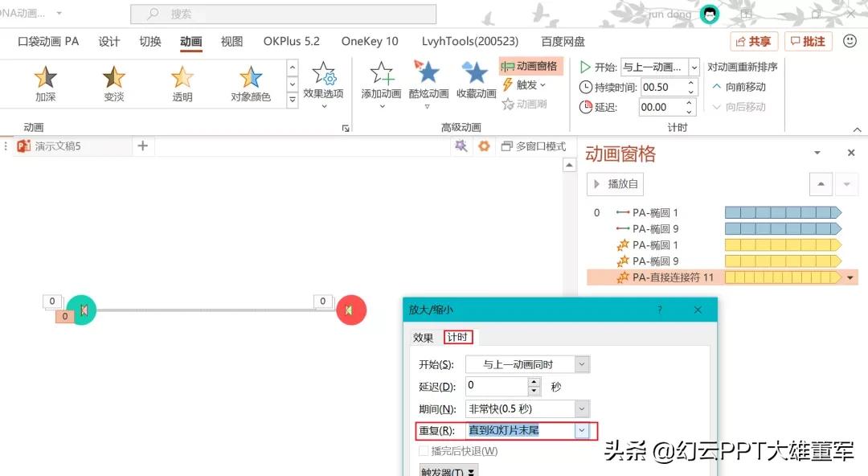
Task: Click the 酷炫动画 icon
Action: pos(428,83)
